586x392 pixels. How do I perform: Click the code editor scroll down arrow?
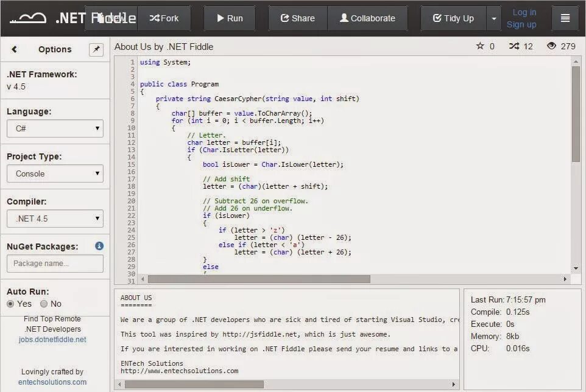click(576, 268)
